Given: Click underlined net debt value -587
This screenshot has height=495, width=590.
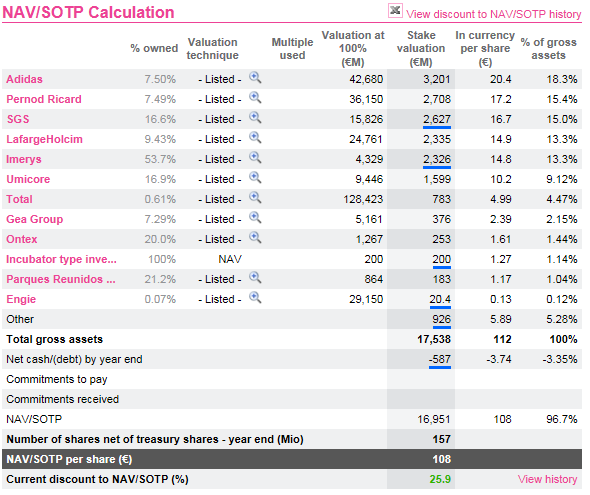Looking at the screenshot, I should coord(440,359).
